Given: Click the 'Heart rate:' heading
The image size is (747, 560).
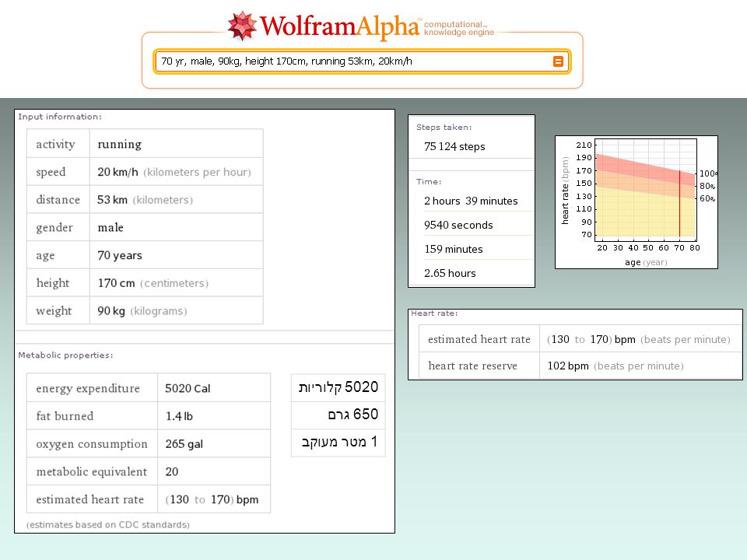Looking at the screenshot, I should [x=434, y=313].
